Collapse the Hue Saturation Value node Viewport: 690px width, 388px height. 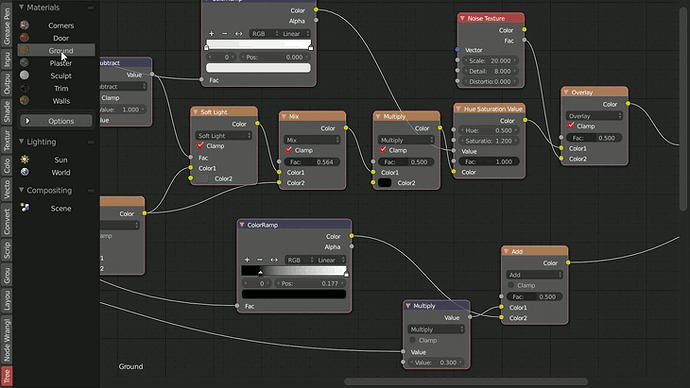pyautogui.click(x=459, y=109)
